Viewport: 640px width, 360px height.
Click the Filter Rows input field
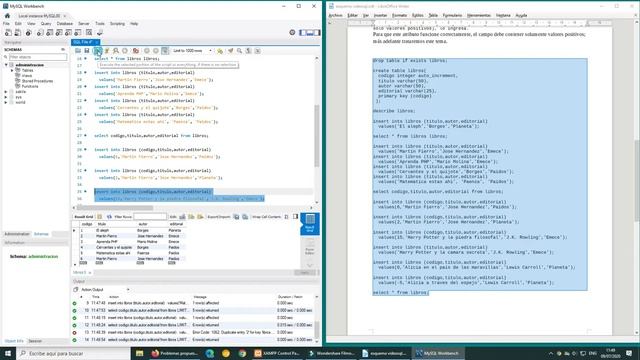click(150, 217)
